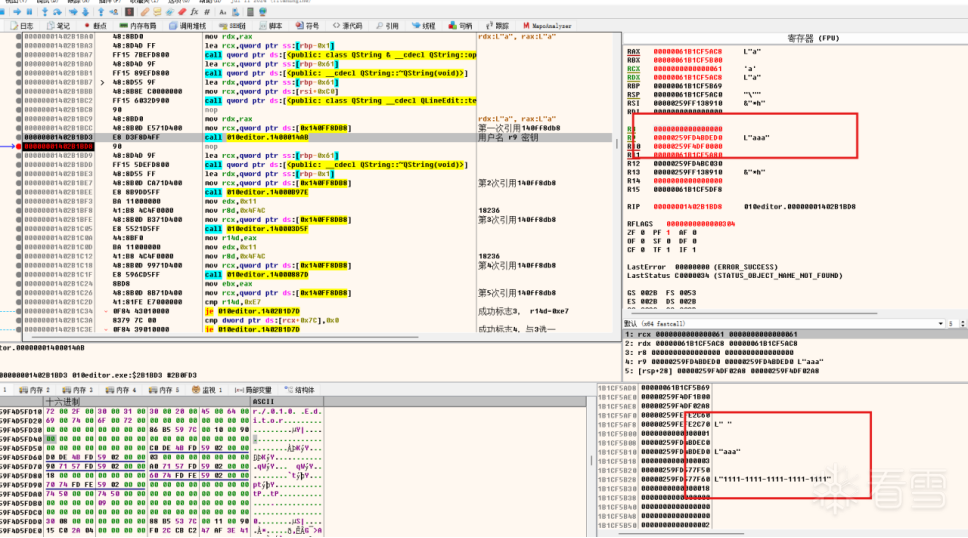Open the MapoAnalyzer tab
Screen dimensions: 968x538
[546, 26]
